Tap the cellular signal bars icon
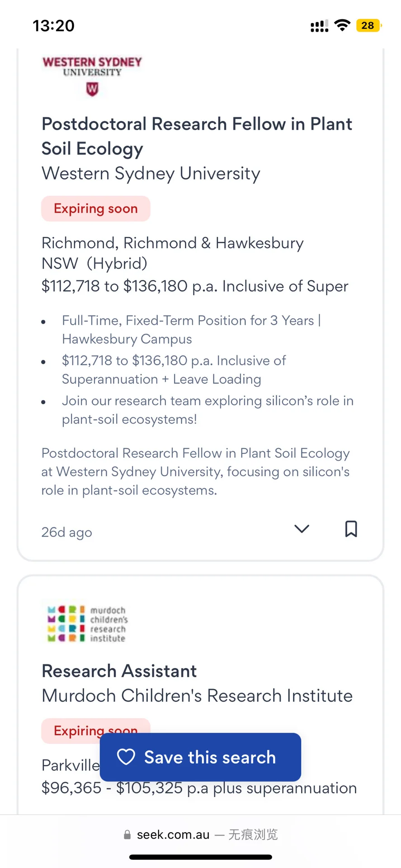401x868 pixels. coord(319,26)
